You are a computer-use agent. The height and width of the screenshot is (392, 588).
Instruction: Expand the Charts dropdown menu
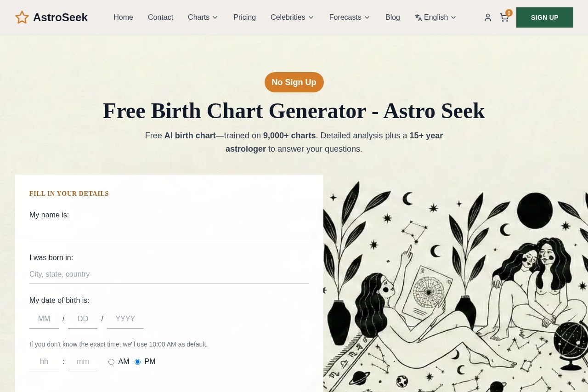coord(203,17)
